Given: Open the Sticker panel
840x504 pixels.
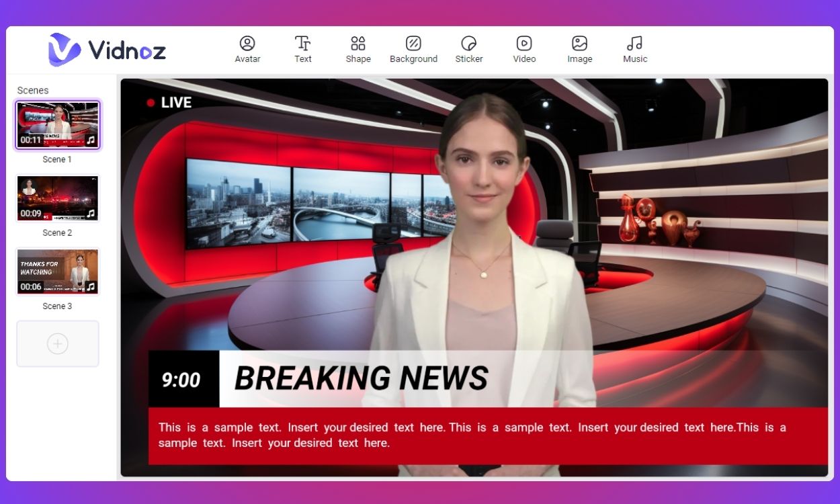Looking at the screenshot, I should coord(468,49).
